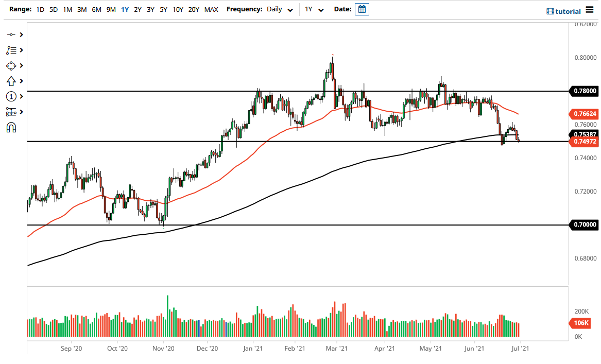Screen dimensions: 601x364
Task: Switch range to 6M
Action: coord(96,9)
